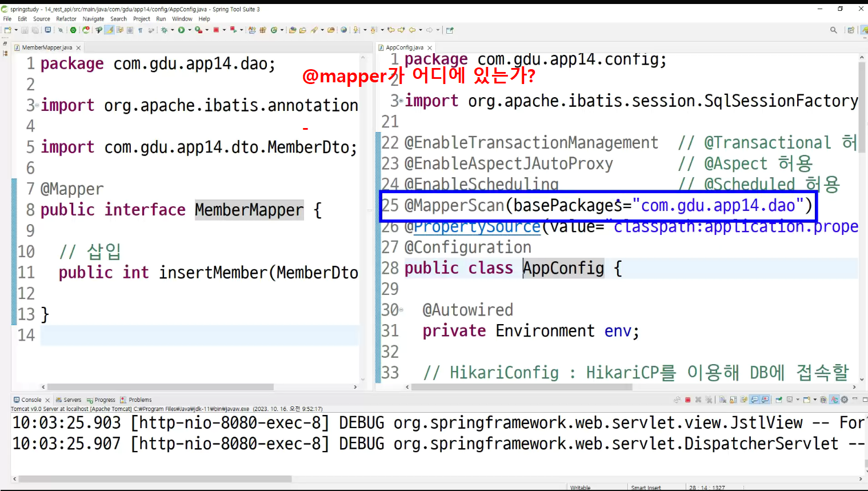
Task: Close the MemberMapper.java tab
Action: (78, 48)
